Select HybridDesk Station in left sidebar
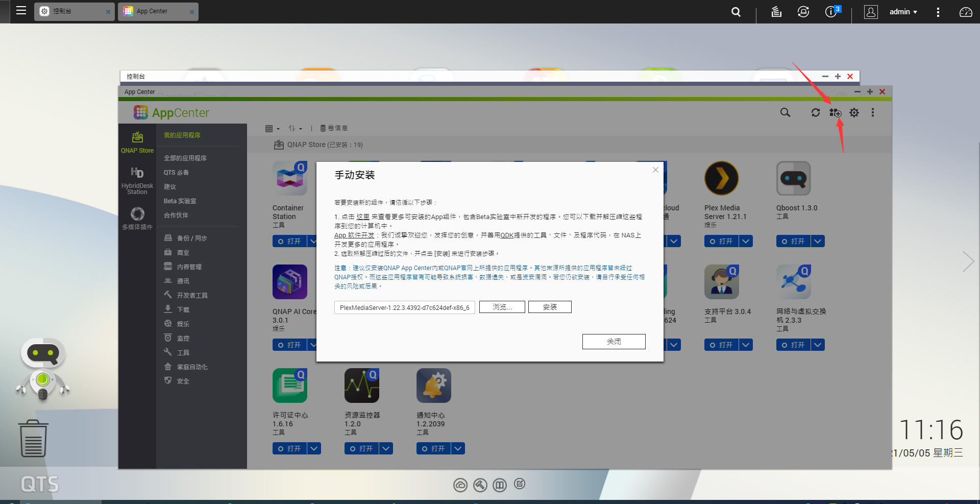The height and width of the screenshot is (504, 980). tap(137, 180)
